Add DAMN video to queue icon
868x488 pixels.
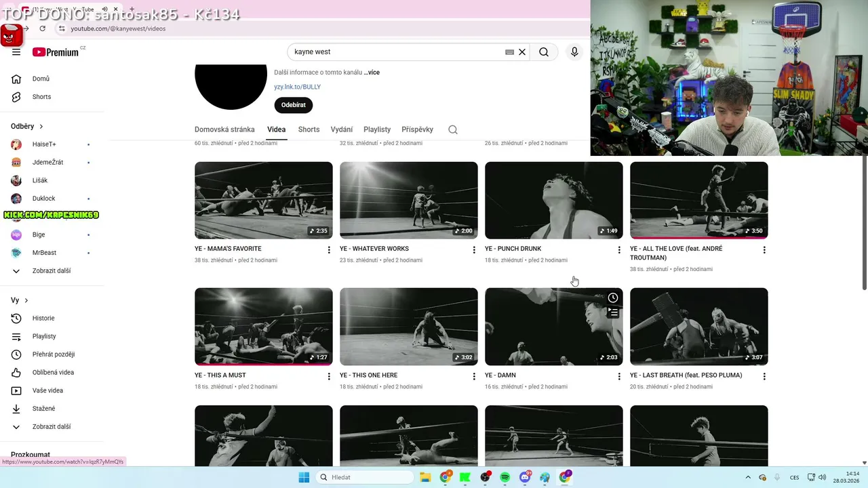coord(613,312)
